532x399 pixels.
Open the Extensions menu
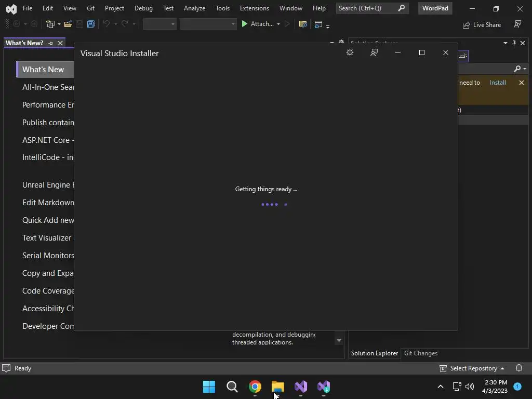(255, 8)
